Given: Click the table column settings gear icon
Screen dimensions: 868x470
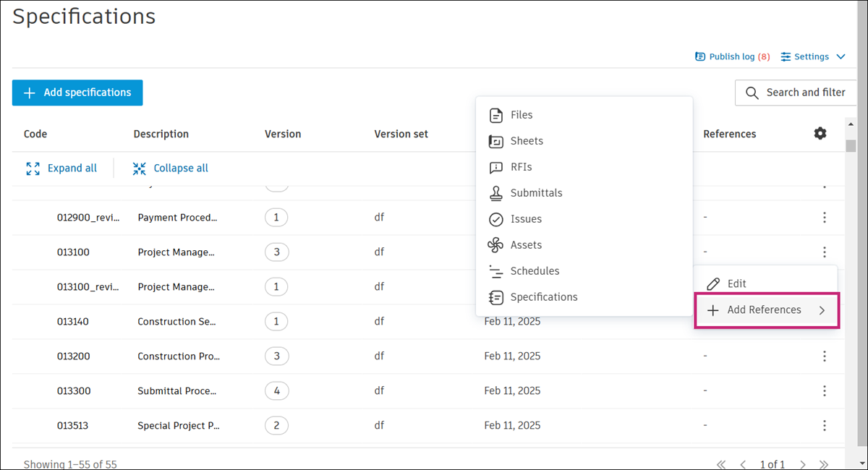Looking at the screenshot, I should [820, 134].
